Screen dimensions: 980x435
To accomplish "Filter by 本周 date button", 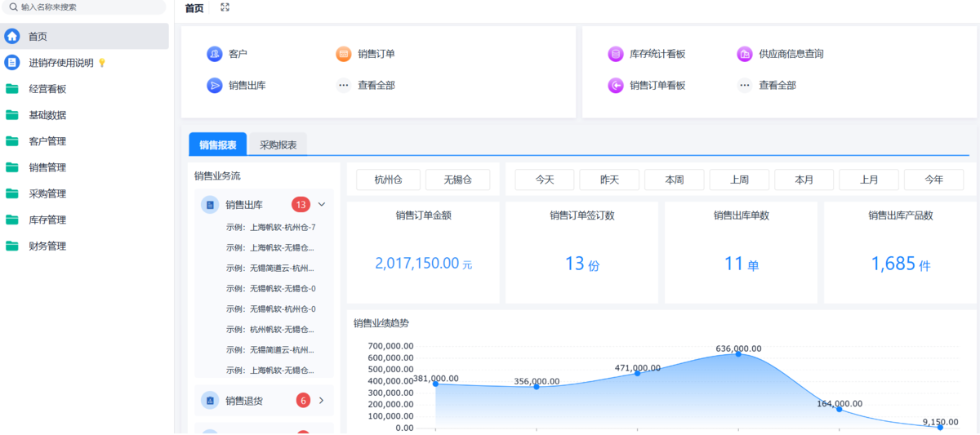I will tap(675, 180).
